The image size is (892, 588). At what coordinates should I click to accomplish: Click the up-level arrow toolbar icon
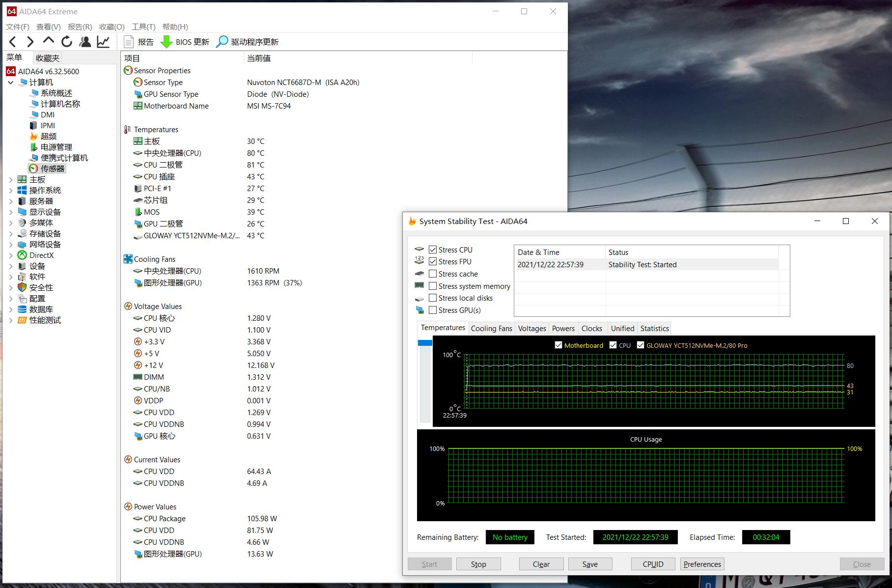48,41
